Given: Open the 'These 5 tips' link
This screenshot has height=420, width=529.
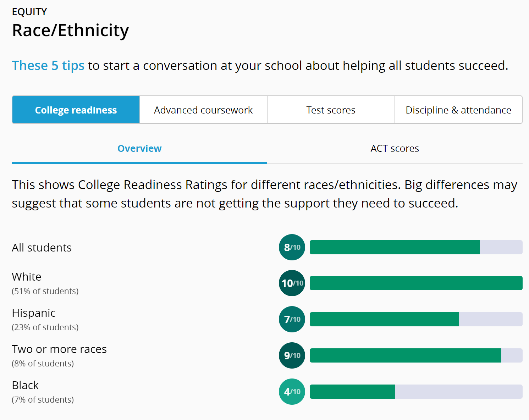Looking at the screenshot, I should [x=48, y=66].
